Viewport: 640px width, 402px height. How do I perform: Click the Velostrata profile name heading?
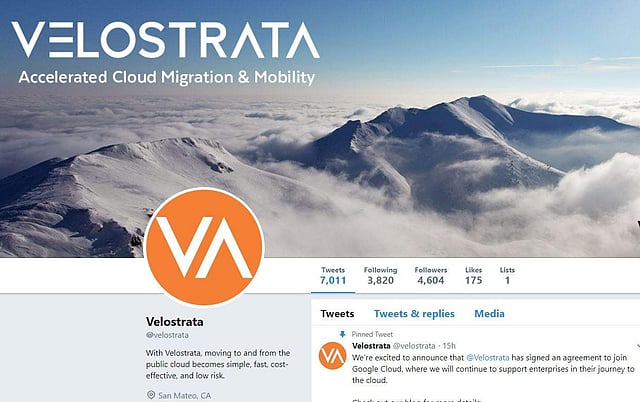point(175,322)
